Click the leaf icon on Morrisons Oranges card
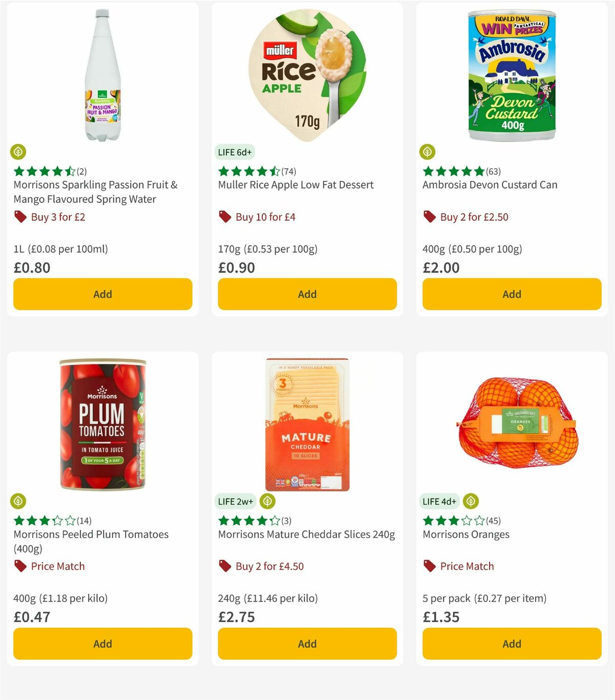Image resolution: width=615 pixels, height=700 pixels. pos(471,501)
